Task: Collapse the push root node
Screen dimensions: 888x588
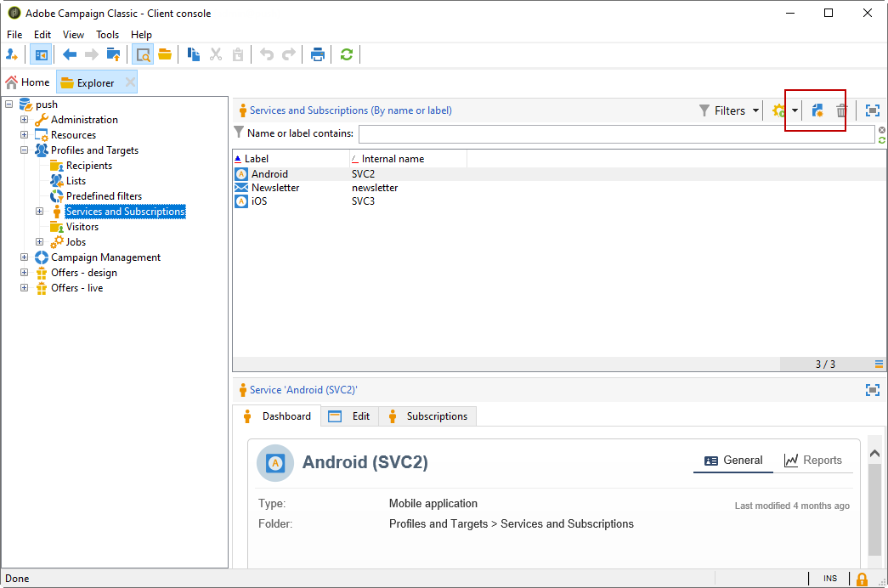Action: [9, 105]
